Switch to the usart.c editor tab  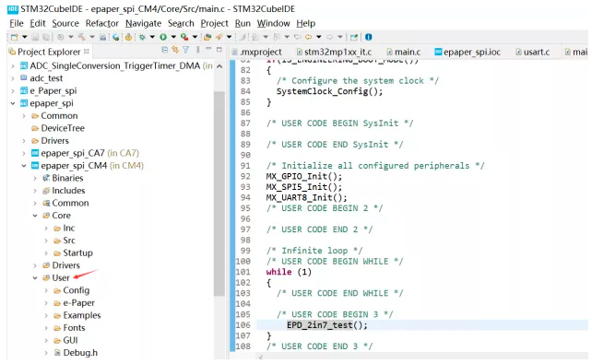[533, 52]
